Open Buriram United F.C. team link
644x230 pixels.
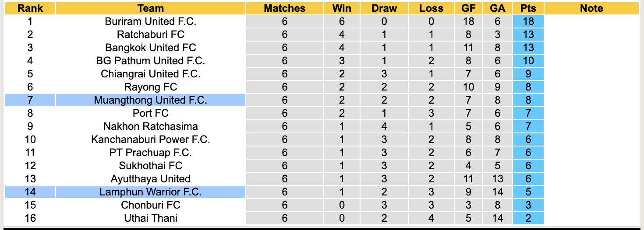pyautogui.click(x=150, y=21)
